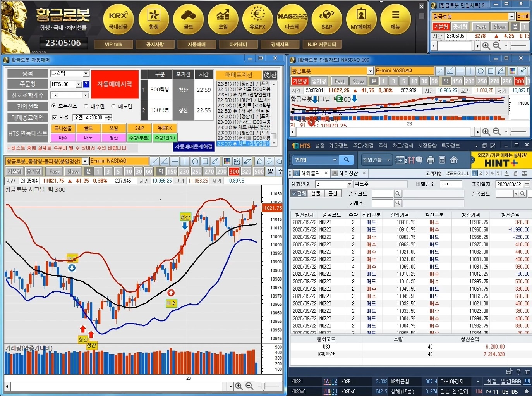The image size is (532, 396).
Task: Click the green 수량(전체) button
Action: pos(165,138)
